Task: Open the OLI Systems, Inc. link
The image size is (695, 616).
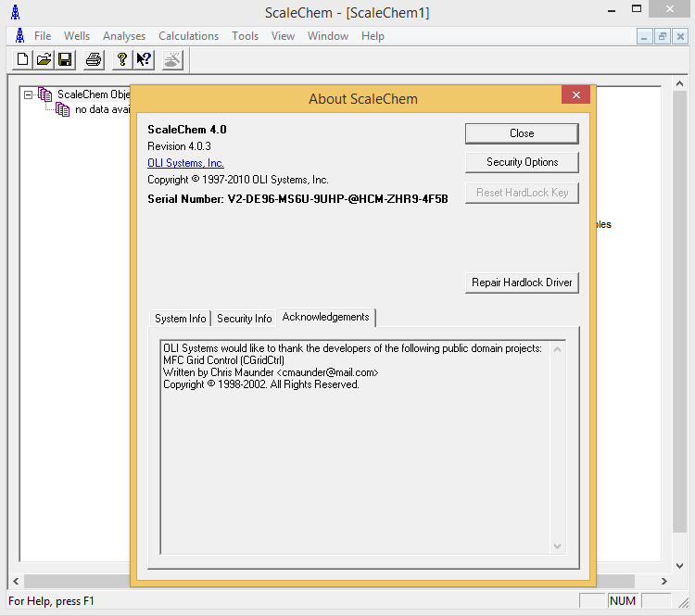Action: pos(185,163)
